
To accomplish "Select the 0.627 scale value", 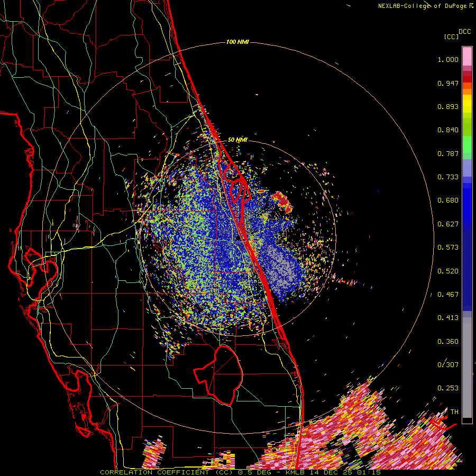I will point(448,224).
